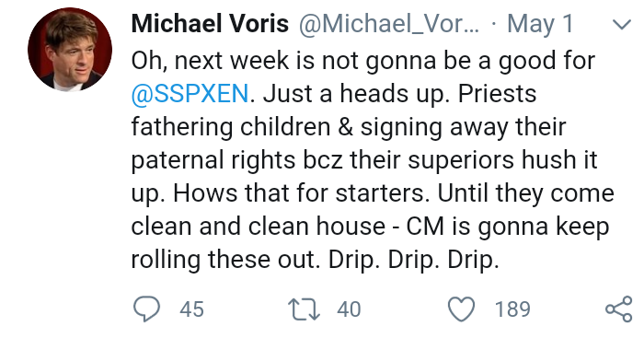Tap the share icon
Image resolution: width=644 pixels, height=338 pixels.
[618, 309]
